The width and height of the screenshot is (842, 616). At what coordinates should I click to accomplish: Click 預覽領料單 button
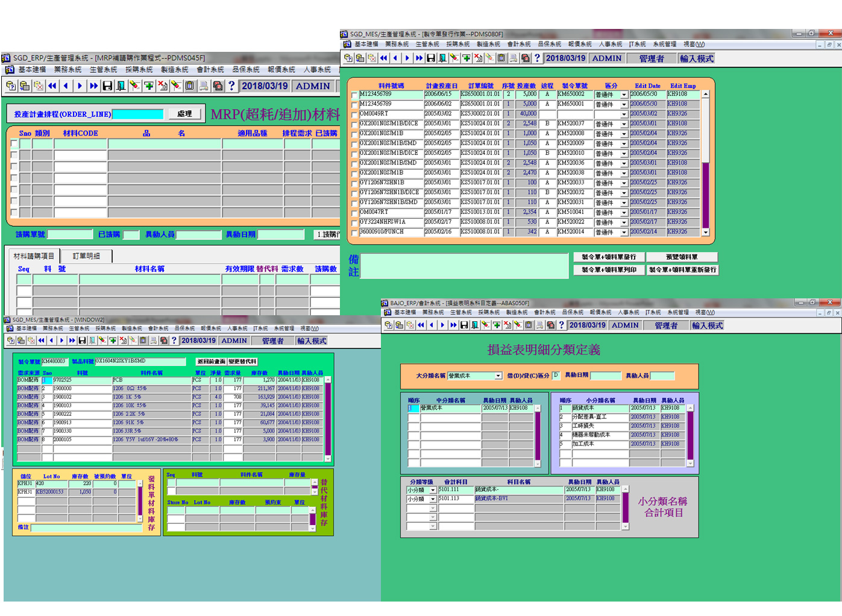(x=682, y=257)
